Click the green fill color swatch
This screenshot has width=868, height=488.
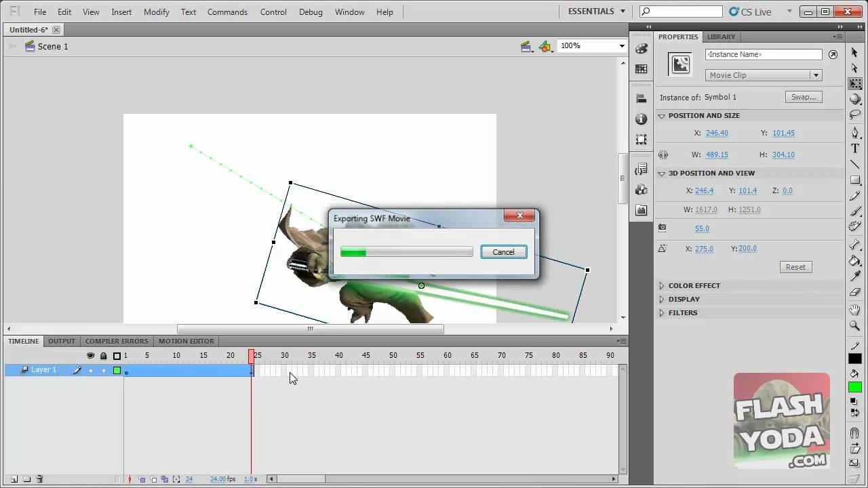[x=855, y=387]
